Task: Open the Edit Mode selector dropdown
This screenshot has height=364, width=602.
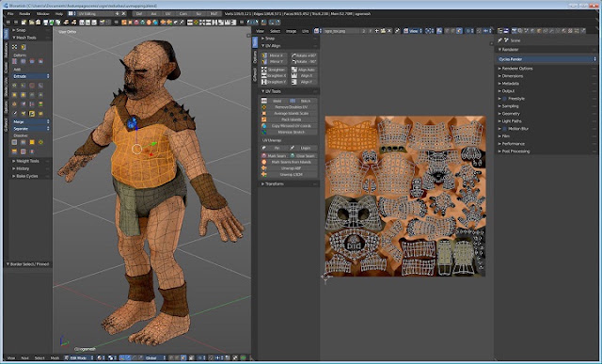Action: click(80, 357)
